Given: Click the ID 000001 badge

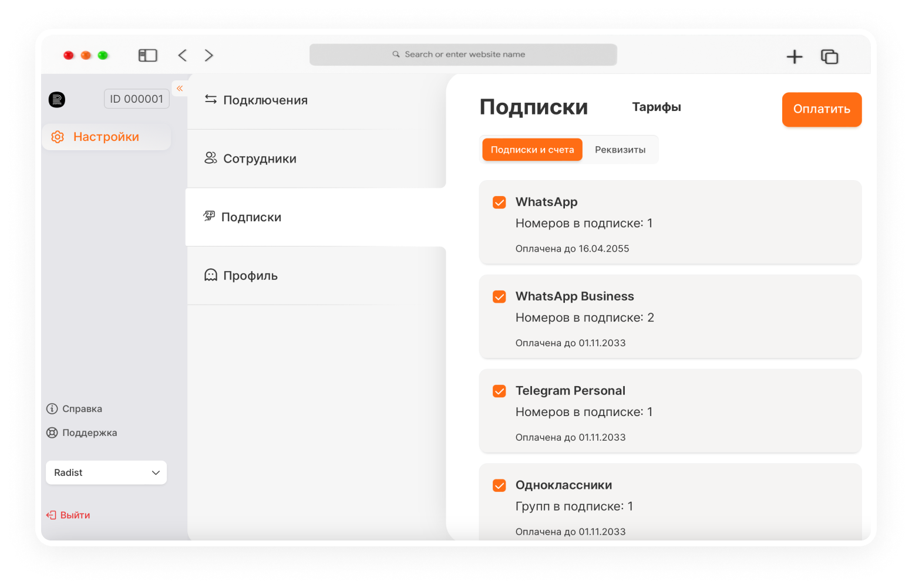Looking at the screenshot, I should tap(137, 99).
